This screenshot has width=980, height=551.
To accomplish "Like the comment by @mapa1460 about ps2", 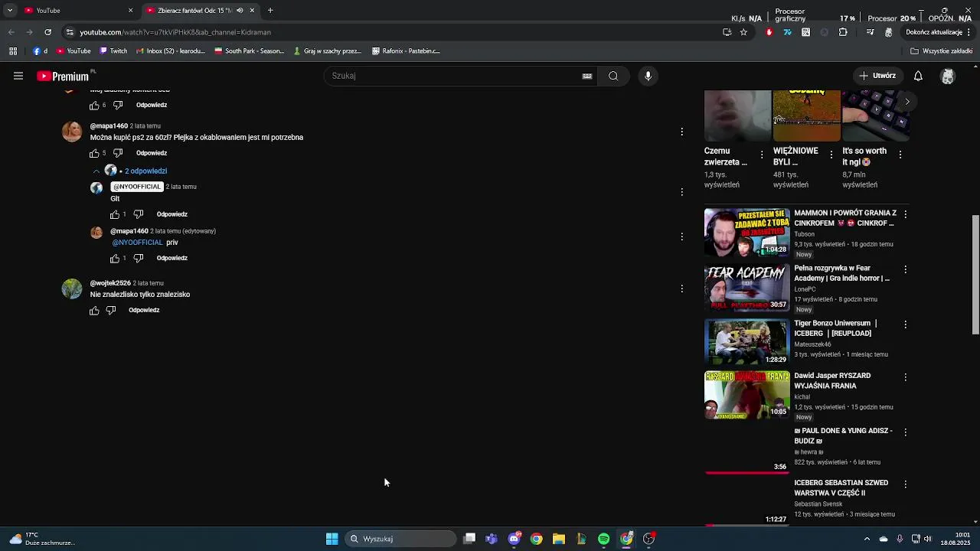I will [x=94, y=153].
